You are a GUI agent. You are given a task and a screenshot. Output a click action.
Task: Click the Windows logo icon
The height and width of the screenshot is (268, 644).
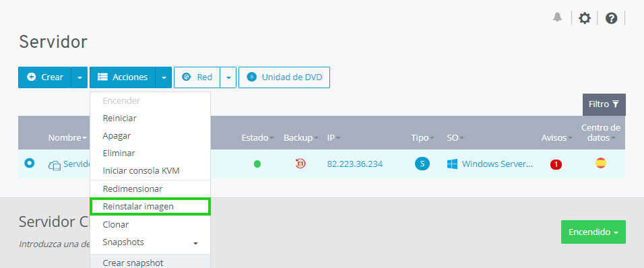click(x=452, y=164)
